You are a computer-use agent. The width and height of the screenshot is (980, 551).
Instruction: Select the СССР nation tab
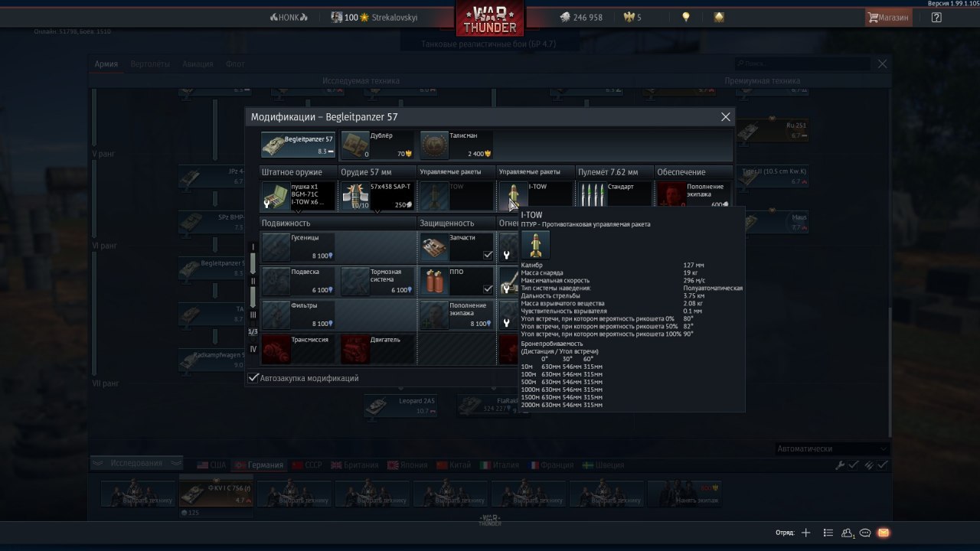click(x=306, y=465)
